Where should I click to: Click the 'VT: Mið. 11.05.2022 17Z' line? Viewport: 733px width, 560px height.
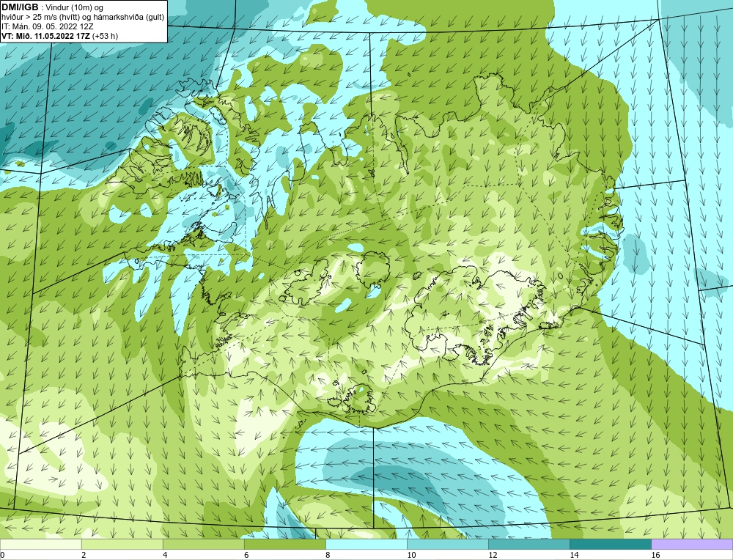(x=46, y=36)
